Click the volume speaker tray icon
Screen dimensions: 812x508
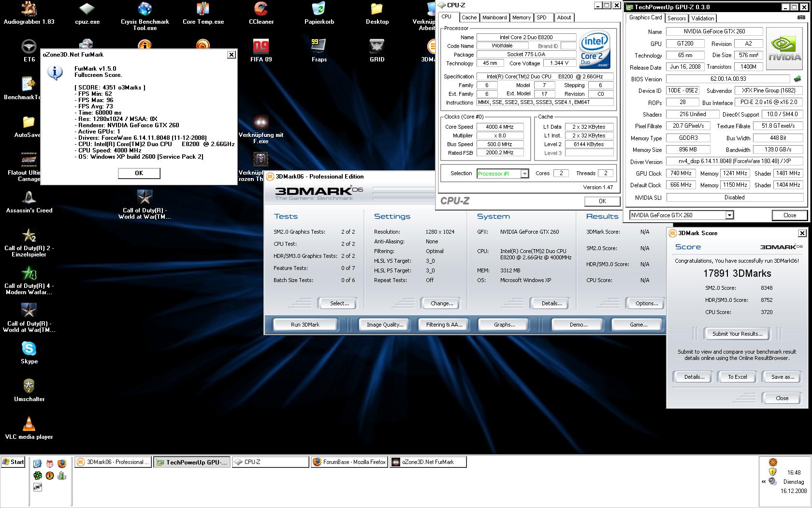[772, 481]
